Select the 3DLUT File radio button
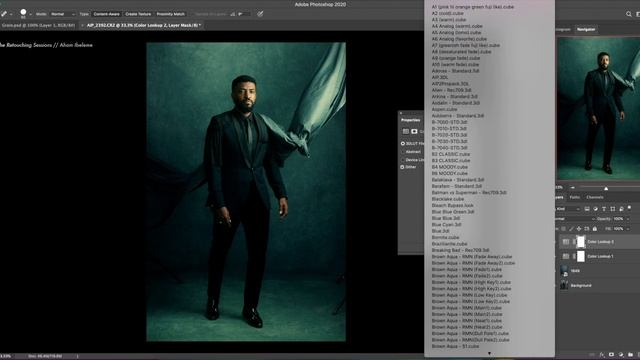640x360 pixels. [402, 144]
